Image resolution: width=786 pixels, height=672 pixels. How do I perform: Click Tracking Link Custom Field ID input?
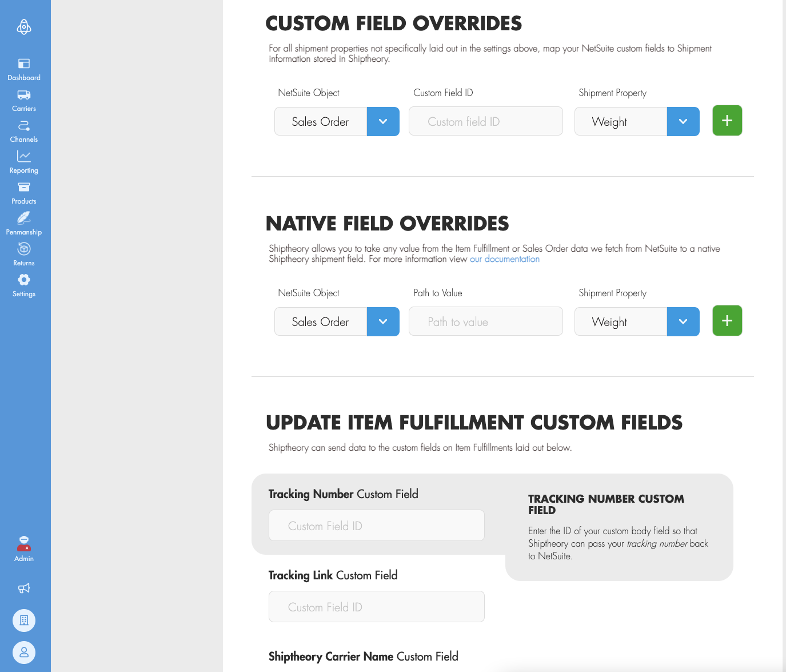[x=377, y=607]
